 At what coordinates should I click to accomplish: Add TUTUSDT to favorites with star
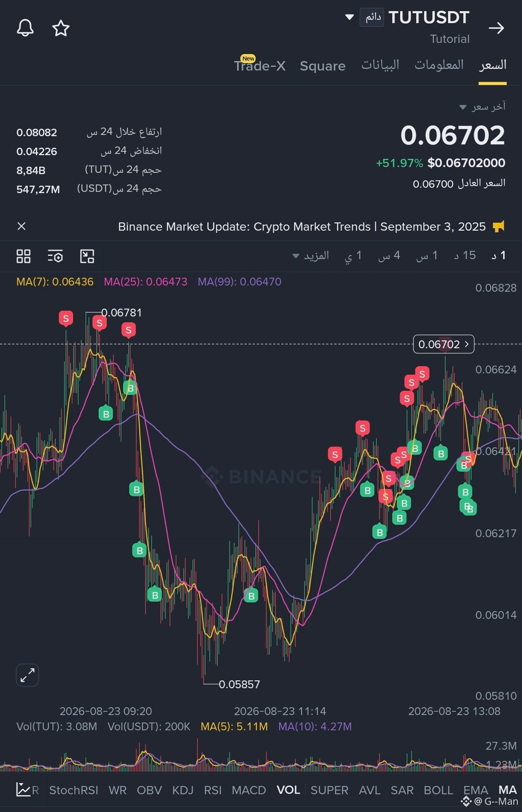pyautogui.click(x=61, y=28)
